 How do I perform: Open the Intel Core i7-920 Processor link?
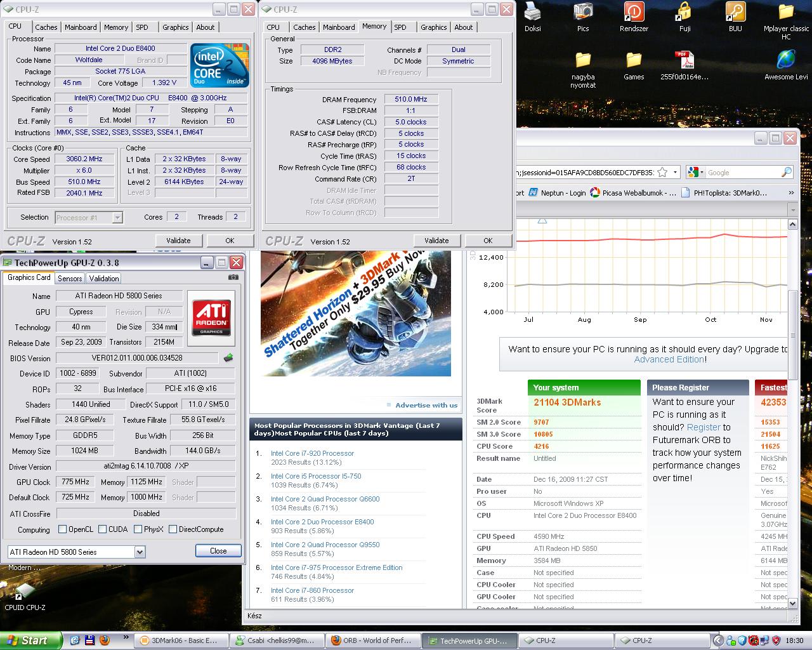(312, 453)
